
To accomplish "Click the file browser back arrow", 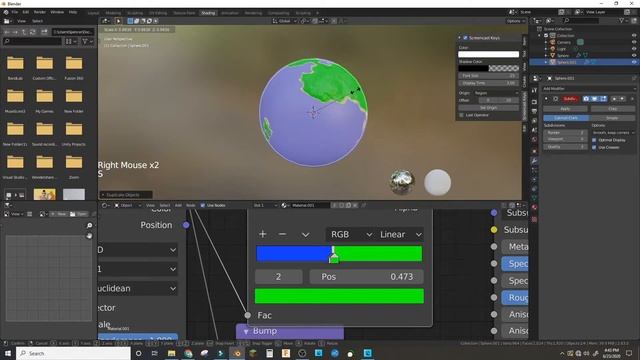I will [x=7, y=32].
